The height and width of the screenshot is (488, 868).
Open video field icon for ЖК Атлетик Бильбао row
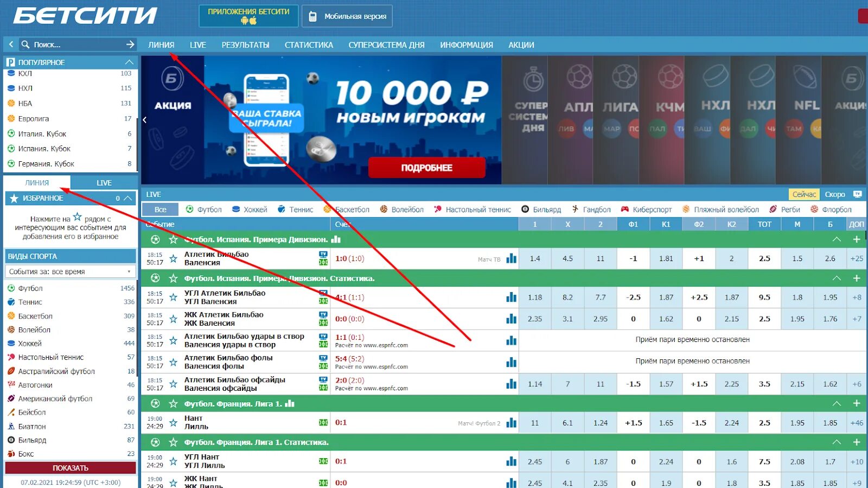point(323,323)
